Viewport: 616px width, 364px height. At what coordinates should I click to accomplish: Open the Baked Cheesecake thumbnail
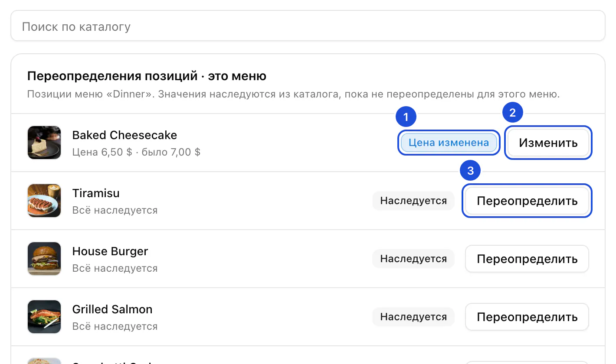(44, 143)
